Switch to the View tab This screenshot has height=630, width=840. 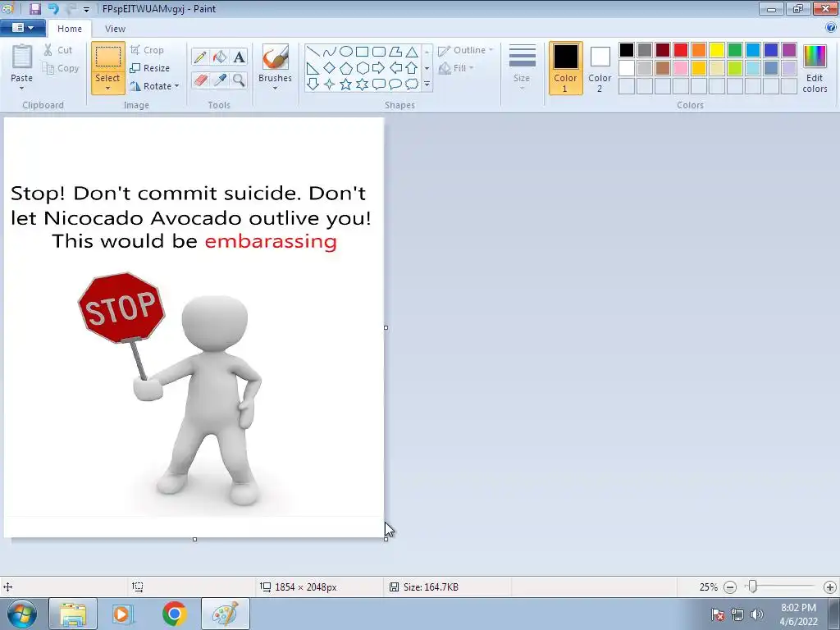(x=115, y=29)
